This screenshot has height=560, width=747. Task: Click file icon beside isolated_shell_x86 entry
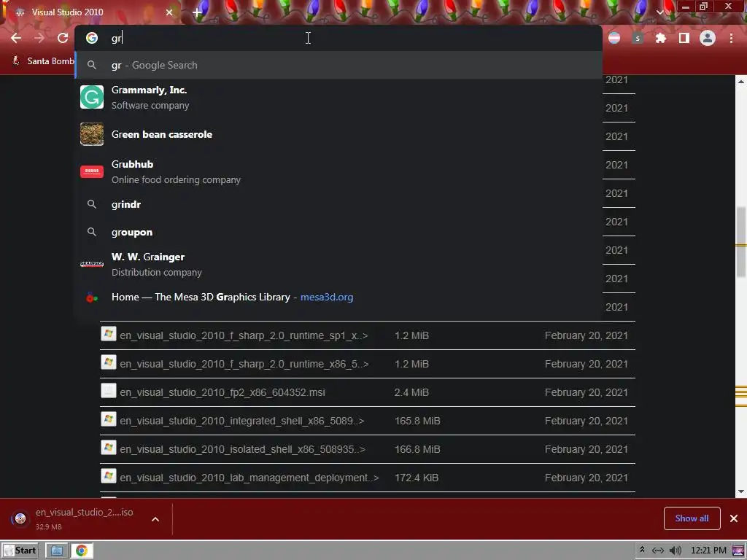pos(109,448)
